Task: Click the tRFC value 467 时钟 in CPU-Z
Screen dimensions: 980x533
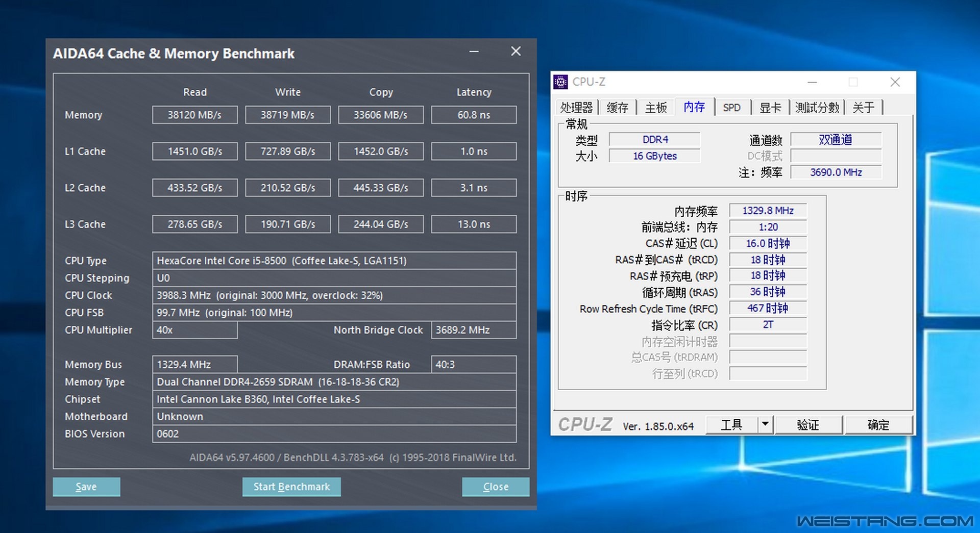Action: (x=768, y=308)
